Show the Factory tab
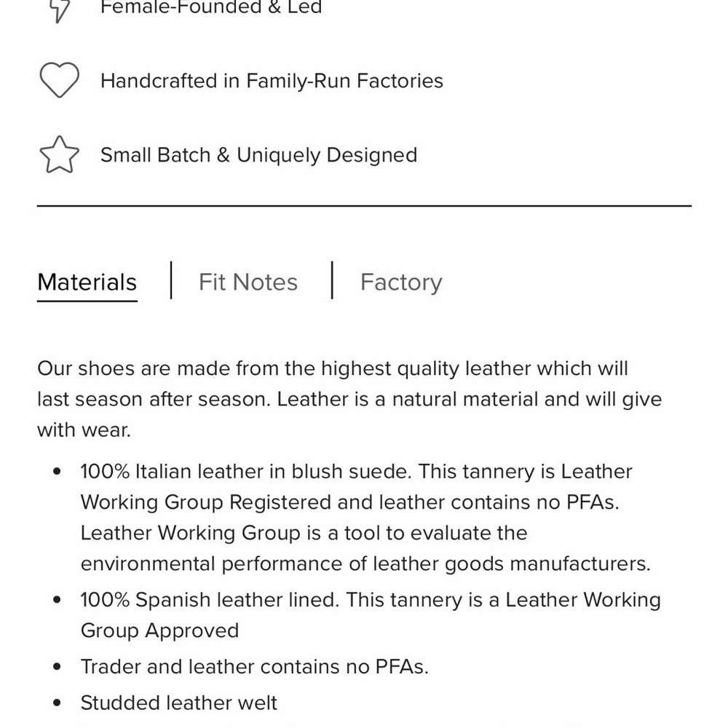This screenshot has width=728, height=728. (x=401, y=282)
